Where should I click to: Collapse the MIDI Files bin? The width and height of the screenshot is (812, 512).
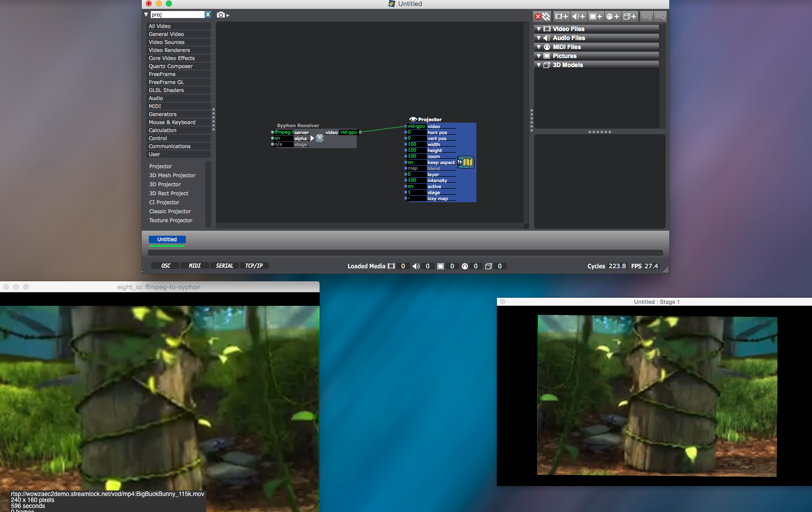pos(538,47)
